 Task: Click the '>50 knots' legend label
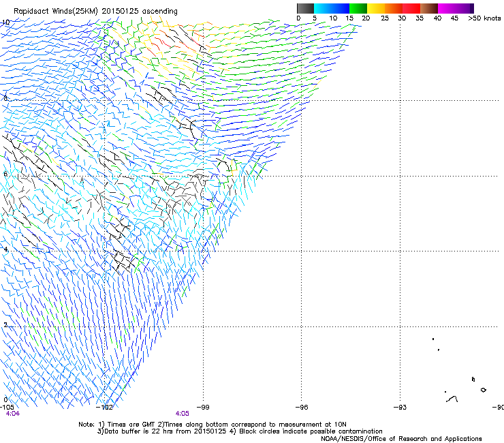tap(484, 18)
